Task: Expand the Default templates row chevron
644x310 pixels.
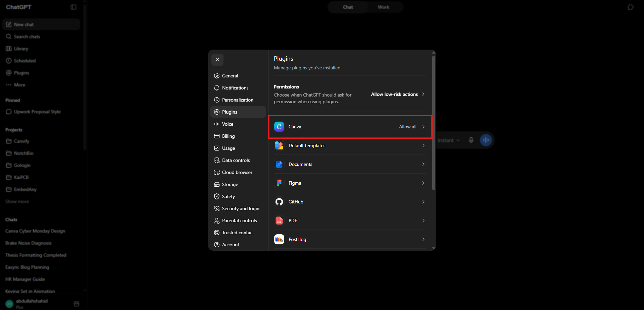Action: 423,145
